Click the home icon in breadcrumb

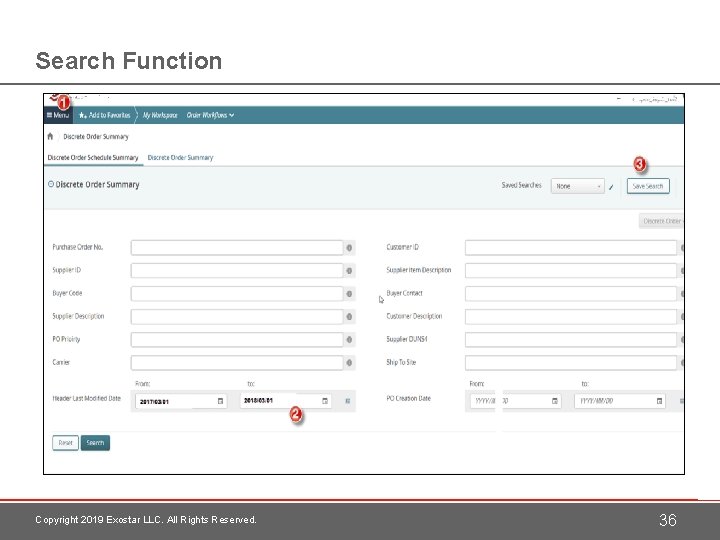[x=50, y=136]
